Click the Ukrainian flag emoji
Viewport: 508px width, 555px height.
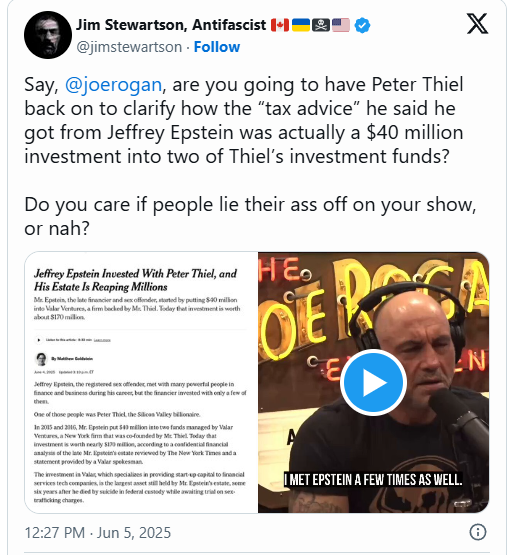[x=301, y=25]
